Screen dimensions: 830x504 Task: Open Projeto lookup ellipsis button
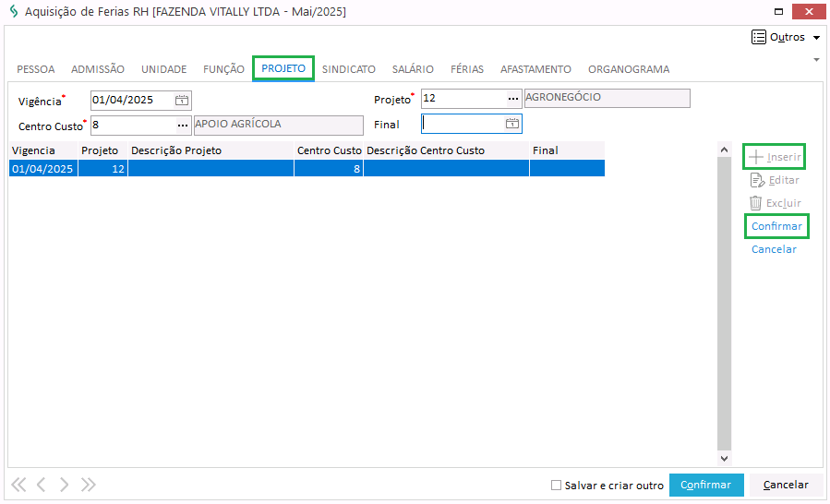(513, 99)
